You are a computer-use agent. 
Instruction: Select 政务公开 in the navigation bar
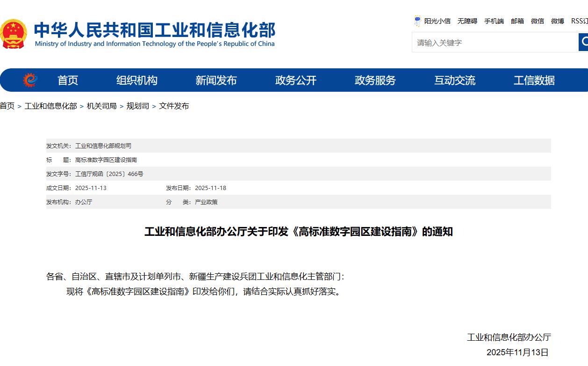pos(296,81)
